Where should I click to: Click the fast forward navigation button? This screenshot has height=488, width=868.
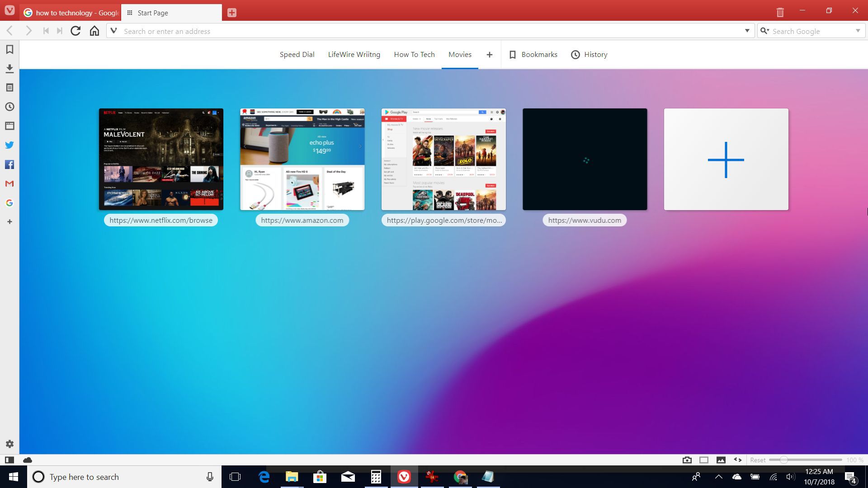click(59, 31)
